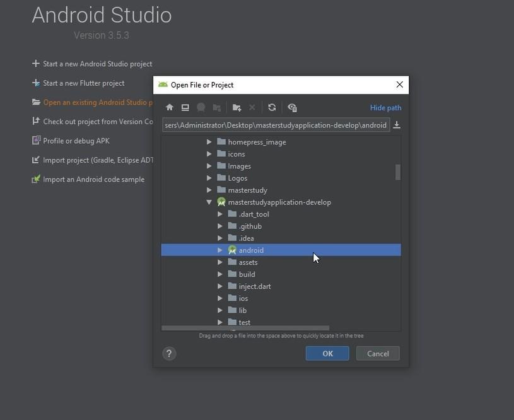Refresh the file tree

272,108
